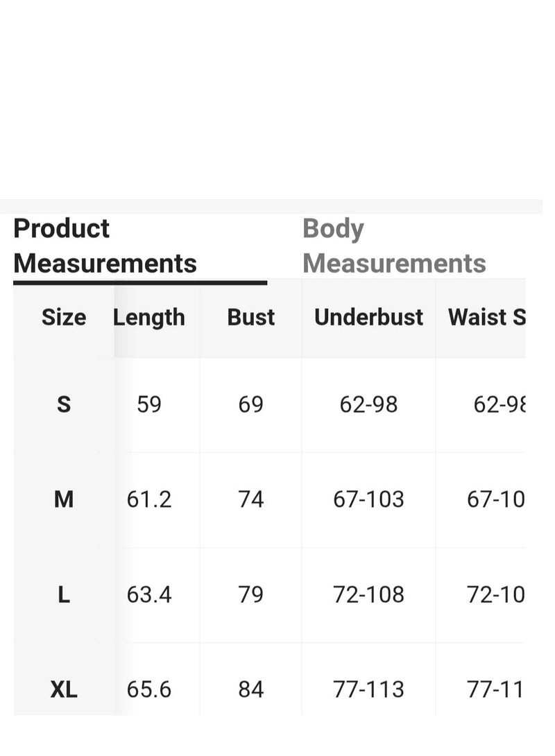Click the underbust value 77-113
Screen dimensions: 555x756
tap(368, 689)
